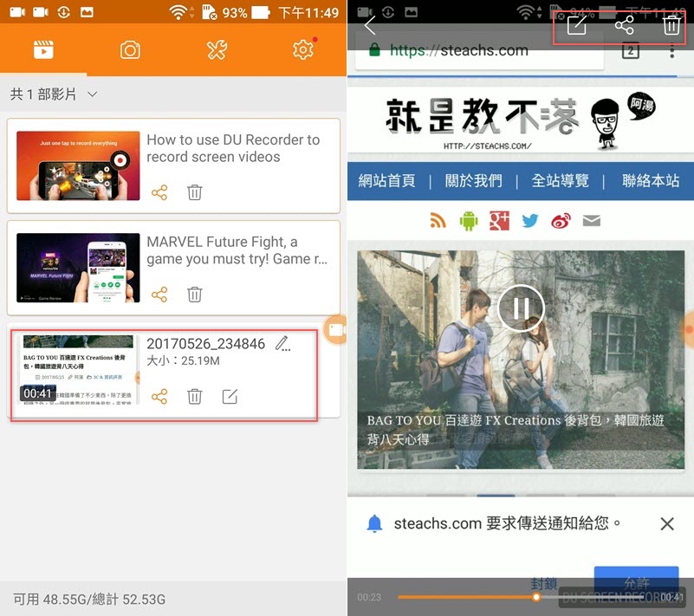Click the green Android icon

[x=469, y=220]
